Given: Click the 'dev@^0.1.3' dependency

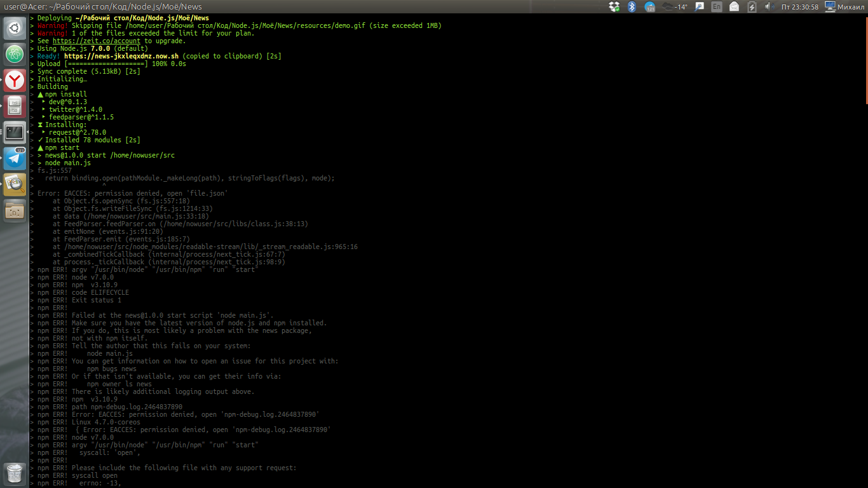Looking at the screenshot, I should tap(68, 102).
